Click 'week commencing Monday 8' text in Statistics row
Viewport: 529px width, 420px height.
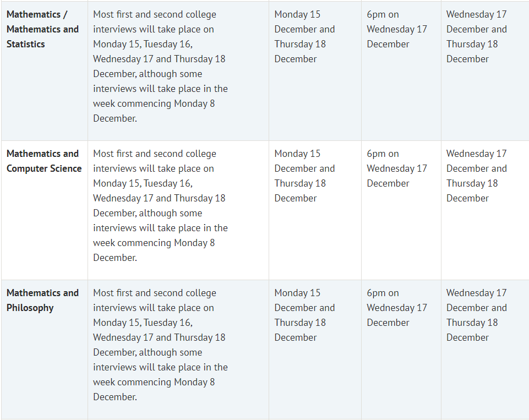[x=154, y=103]
